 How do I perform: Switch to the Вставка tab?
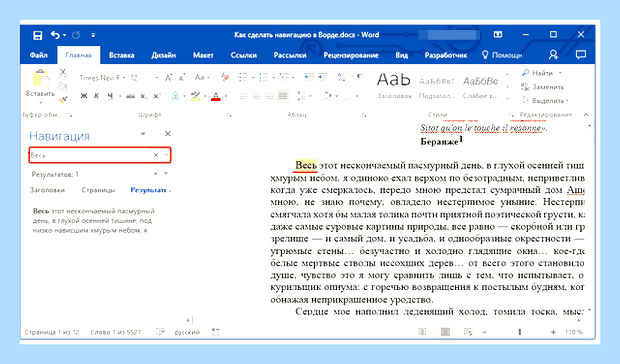121,55
